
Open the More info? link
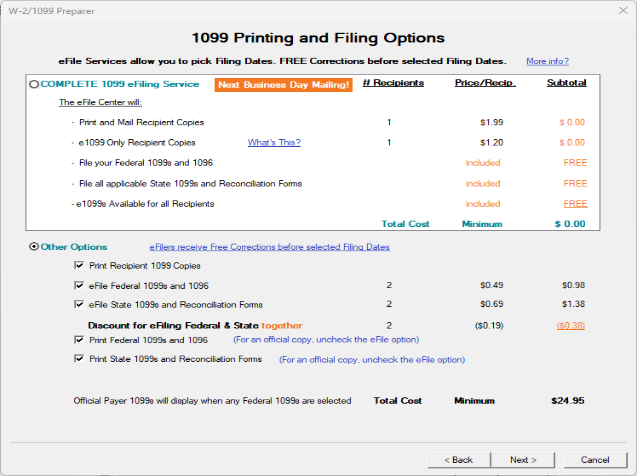click(x=548, y=62)
